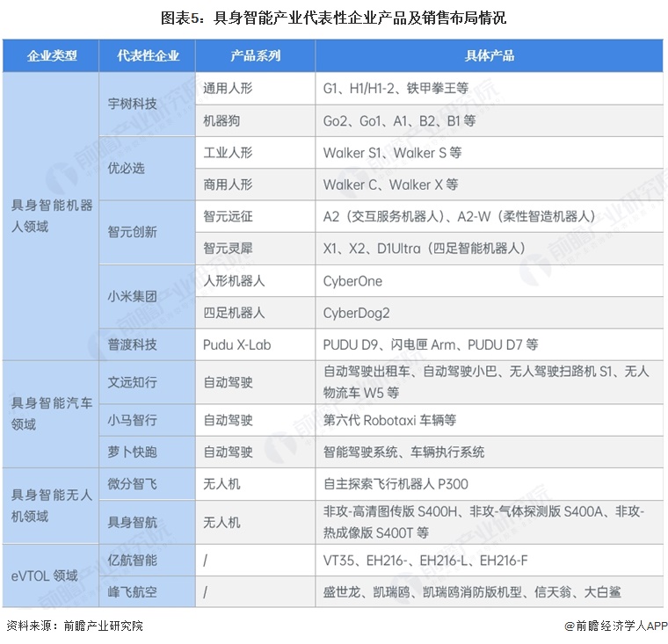
Task: Click 自动驾驶 in the 小马智行 row
Action: coord(255,420)
